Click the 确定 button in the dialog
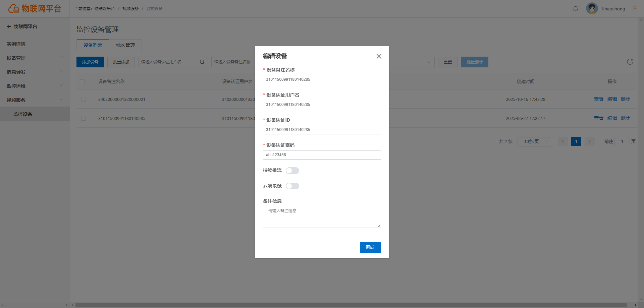644x308 pixels. (x=371, y=247)
